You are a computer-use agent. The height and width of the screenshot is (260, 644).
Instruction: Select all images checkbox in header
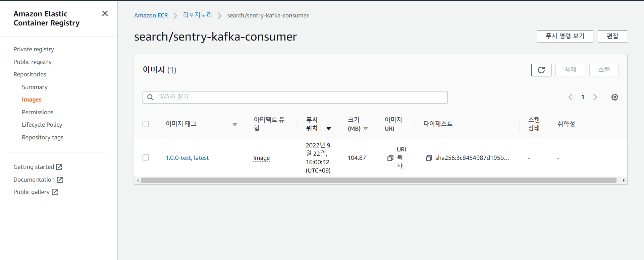click(x=146, y=124)
